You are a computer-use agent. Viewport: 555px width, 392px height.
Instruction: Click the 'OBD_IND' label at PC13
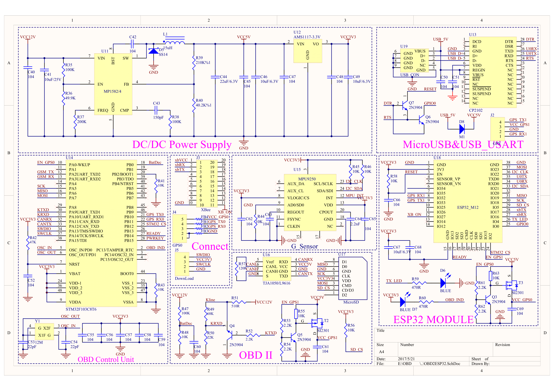[155, 248]
